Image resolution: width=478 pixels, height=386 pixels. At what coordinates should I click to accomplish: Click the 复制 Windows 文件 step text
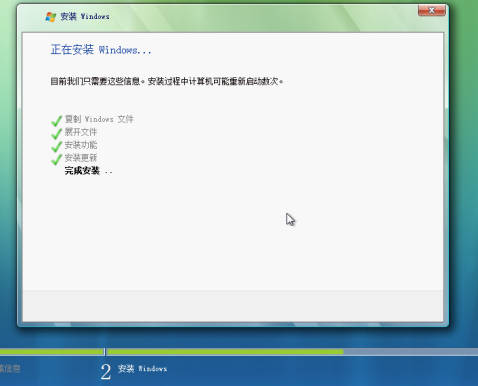click(99, 119)
